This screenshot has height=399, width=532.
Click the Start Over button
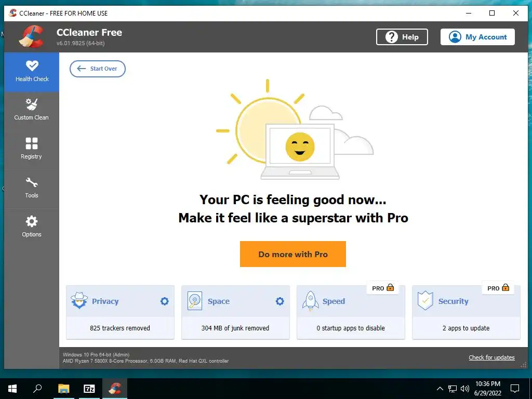pos(97,69)
